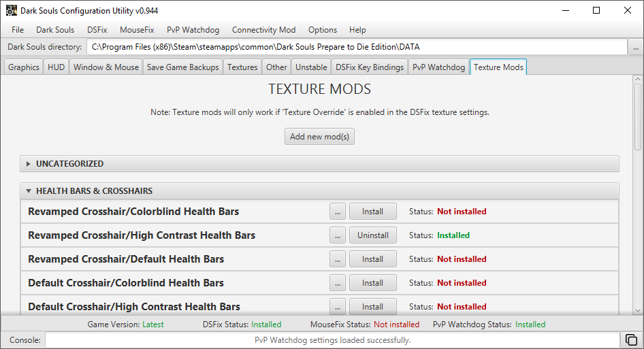Install Default Crosshair/Colorblind Health Bars mod
644x349 pixels.
coord(372,283)
